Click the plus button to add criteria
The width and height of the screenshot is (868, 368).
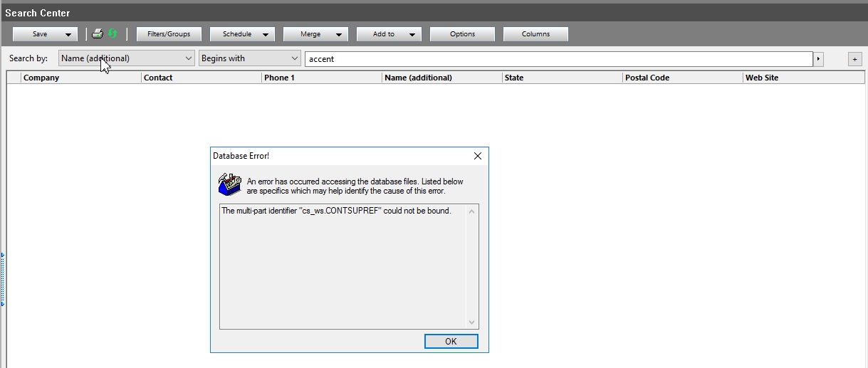pyautogui.click(x=854, y=59)
